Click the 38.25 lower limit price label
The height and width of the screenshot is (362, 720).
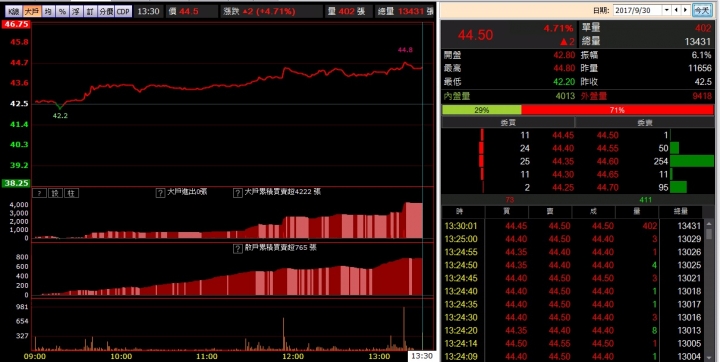click(16, 183)
